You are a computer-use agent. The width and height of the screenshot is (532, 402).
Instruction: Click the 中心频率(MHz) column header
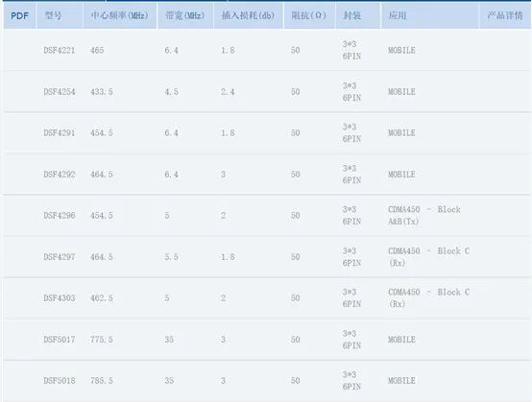[120, 15]
